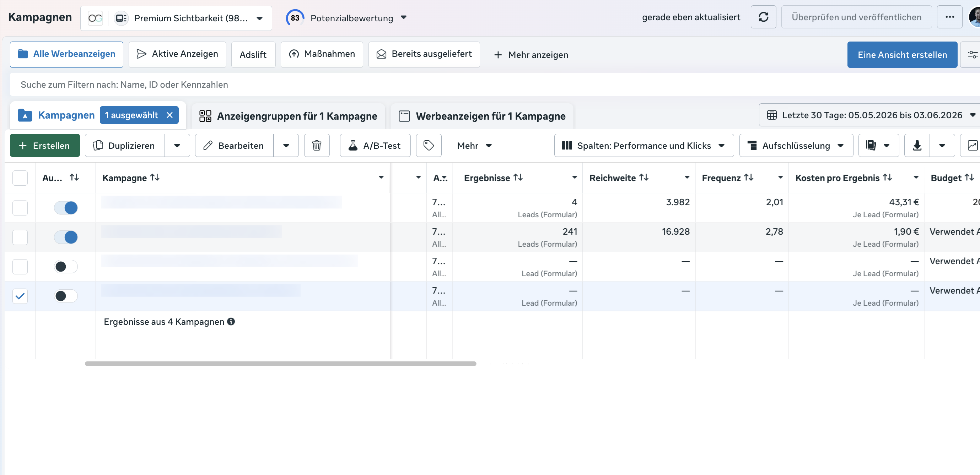Screen dimensions: 980x475
Task: Click Eine Ansicht erstellen button
Action: coord(902,55)
